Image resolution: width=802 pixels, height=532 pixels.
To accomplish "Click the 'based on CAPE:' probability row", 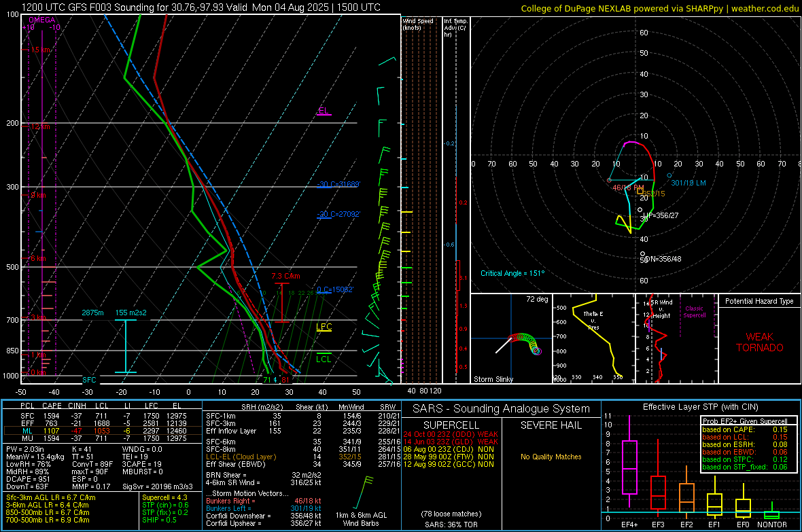I will pyautogui.click(x=745, y=429).
